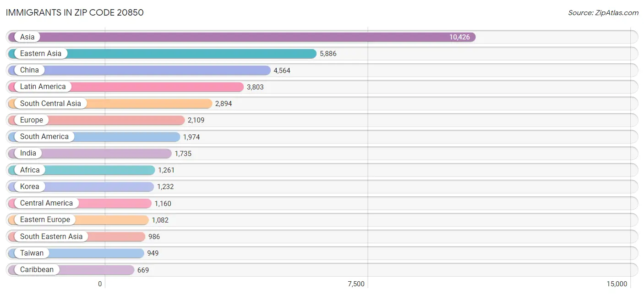Select the India label pill

pyautogui.click(x=28, y=153)
